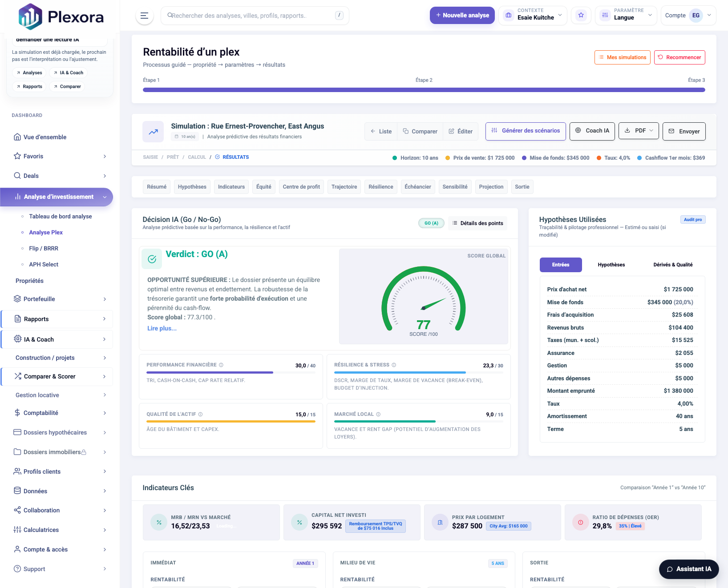Open the PDF export dropdown
728x588 pixels.
pos(639,131)
